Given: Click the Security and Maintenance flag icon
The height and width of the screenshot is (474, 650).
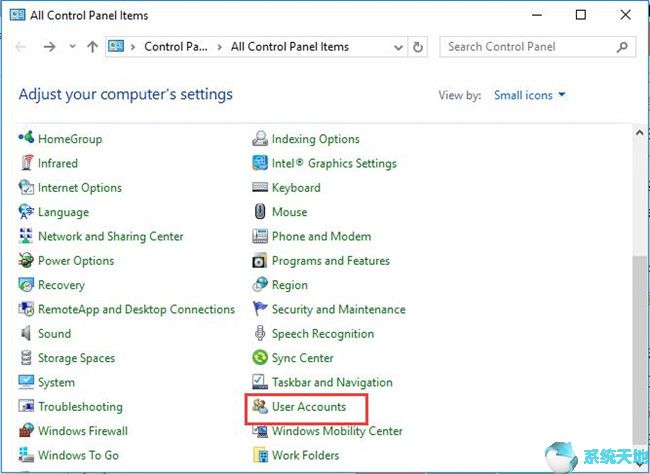Looking at the screenshot, I should 260,309.
